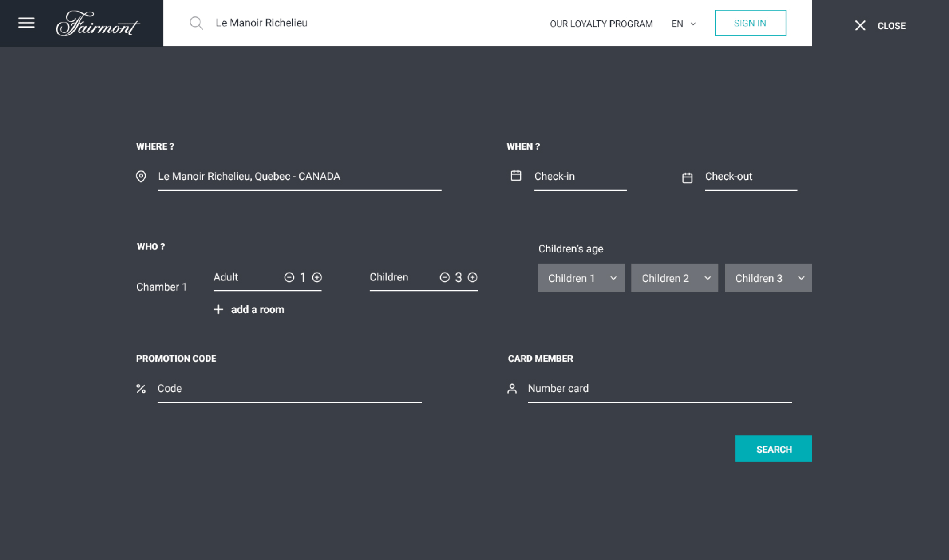Open the EN language selector
949x560 pixels.
(683, 24)
